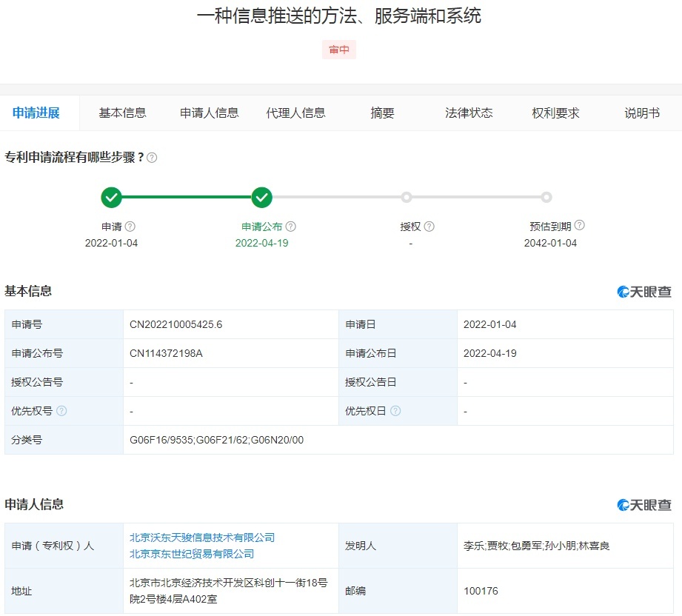The image size is (682, 616).
Task: Open 北京沃东天骏信息技术有限公司 company link
Action: tap(202, 538)
